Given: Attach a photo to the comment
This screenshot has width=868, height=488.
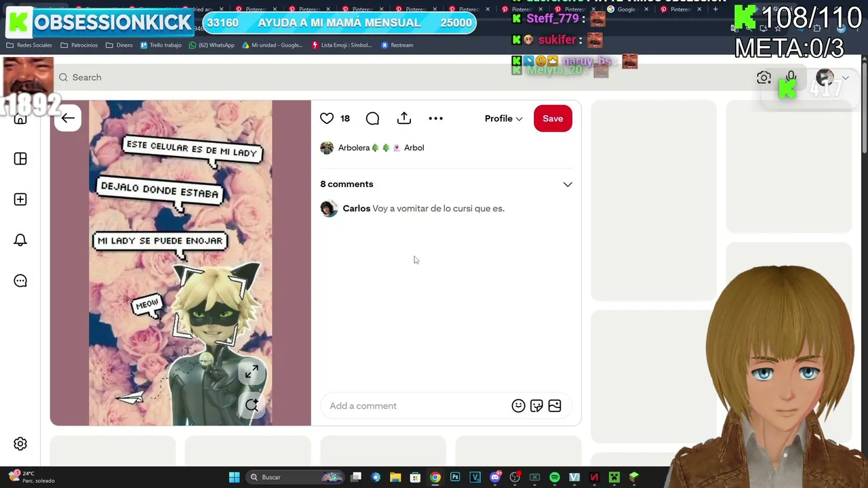Looking at the screenshot, I should (x=555, y=406).
